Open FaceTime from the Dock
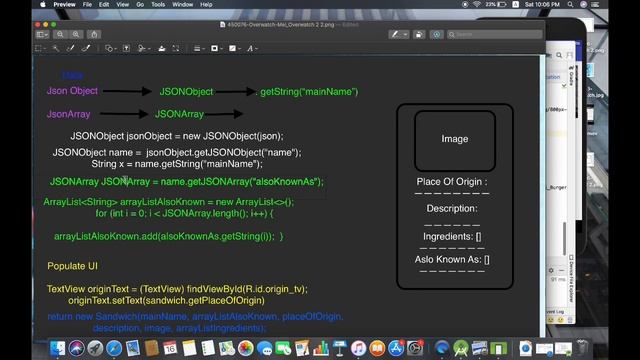 pyautogui.click(x=283, y=348)
